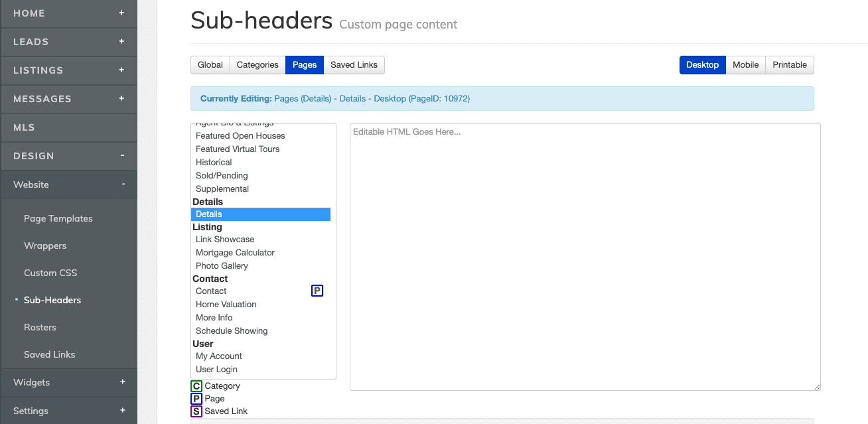Click the P icon beside the Contact entry
Screen dimensions: 868x424
click(x=317, y=290)
